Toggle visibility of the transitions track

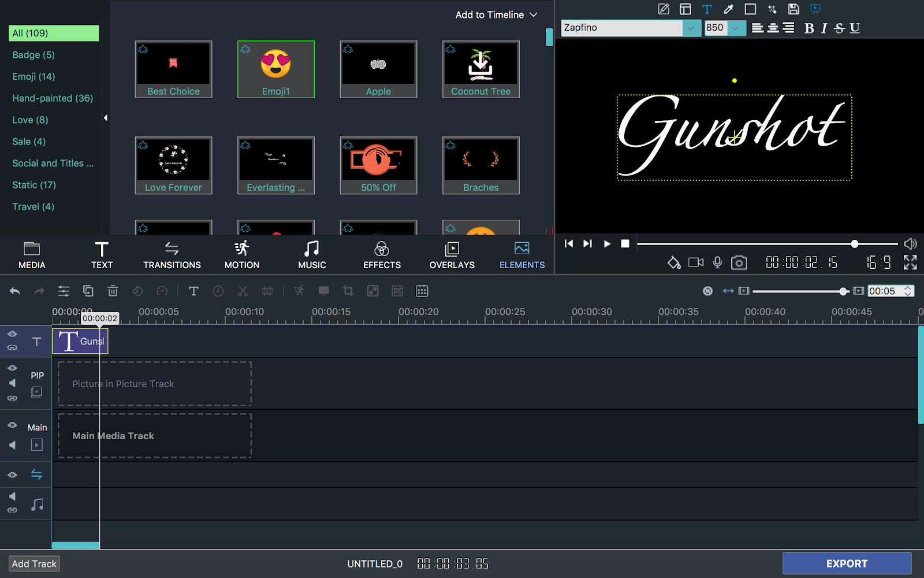tap(12, 475)
